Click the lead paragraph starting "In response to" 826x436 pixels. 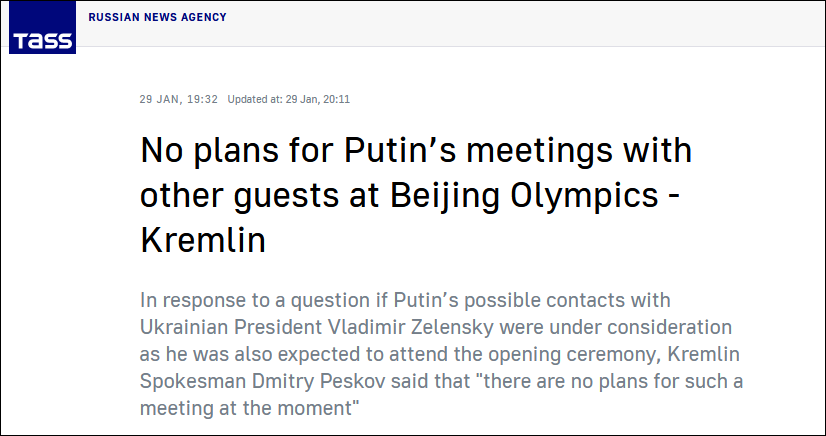click(441, 354)
